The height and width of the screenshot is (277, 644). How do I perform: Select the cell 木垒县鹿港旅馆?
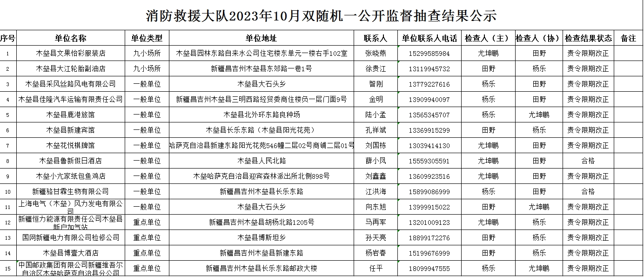tap(71, 115)
